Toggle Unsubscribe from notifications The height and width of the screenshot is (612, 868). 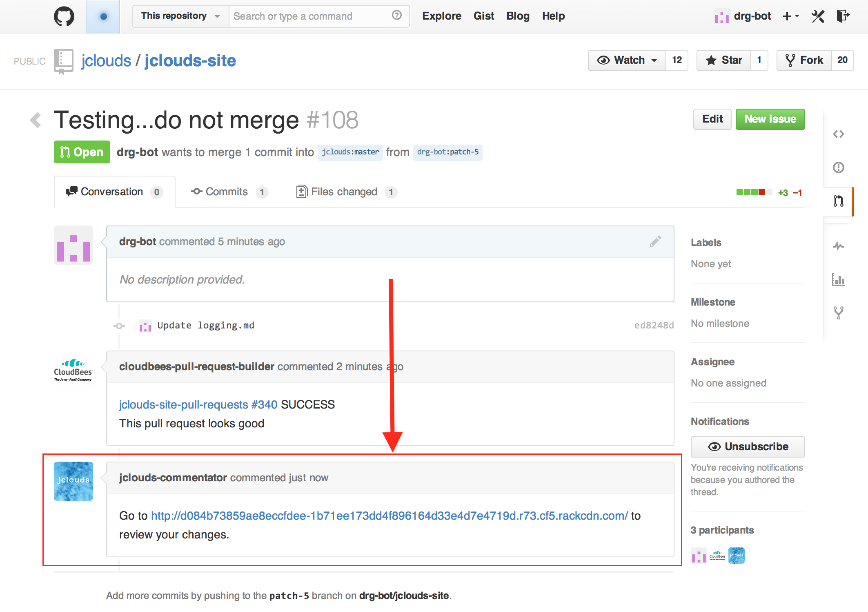pos(748,447)
